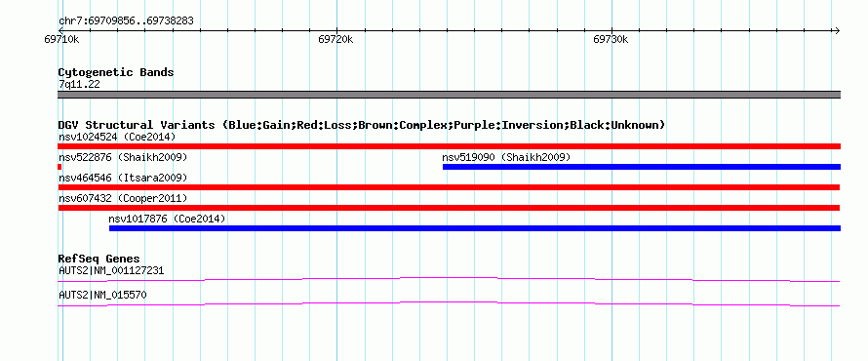Click the red nsv1024524 loss variant bar

[x=449, y=146]
